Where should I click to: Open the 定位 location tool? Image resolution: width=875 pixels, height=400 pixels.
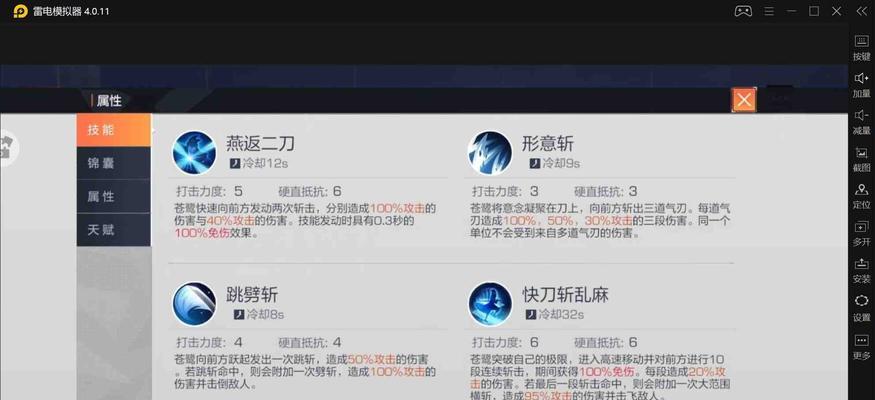click(862, 196)
